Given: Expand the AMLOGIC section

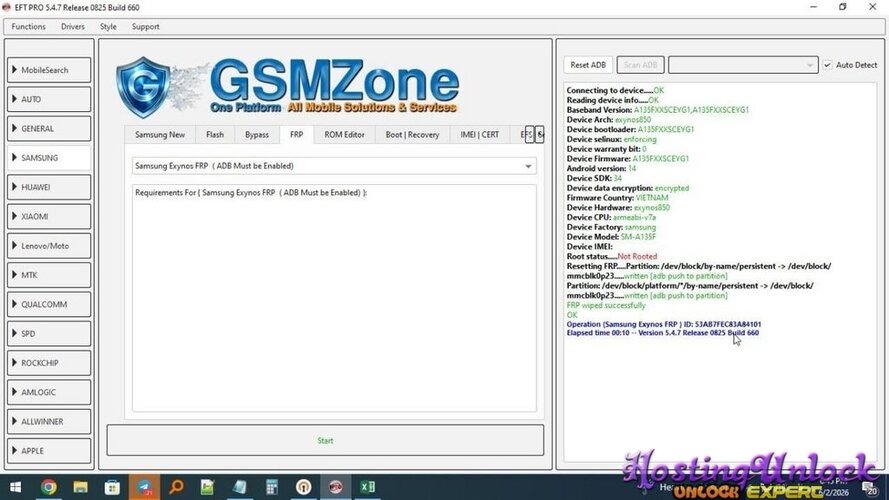Looking at the screenshot, I should [x=49, y=392].
